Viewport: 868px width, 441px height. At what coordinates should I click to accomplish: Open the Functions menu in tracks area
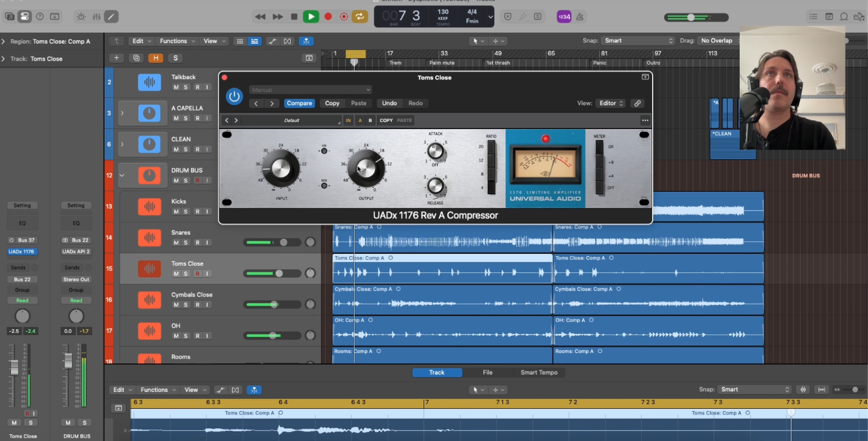pyautogui.click(x=177, y=41)
